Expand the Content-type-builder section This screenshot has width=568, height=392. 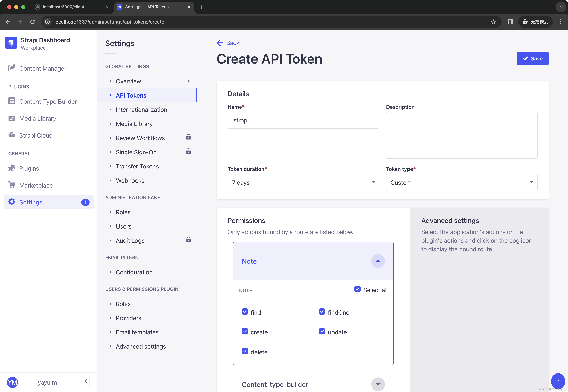378,384
